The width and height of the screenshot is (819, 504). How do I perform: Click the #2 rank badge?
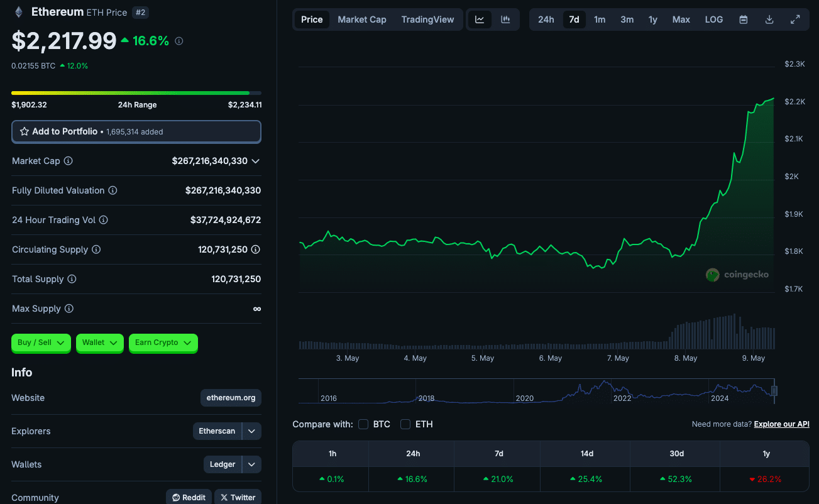point(140,12)
